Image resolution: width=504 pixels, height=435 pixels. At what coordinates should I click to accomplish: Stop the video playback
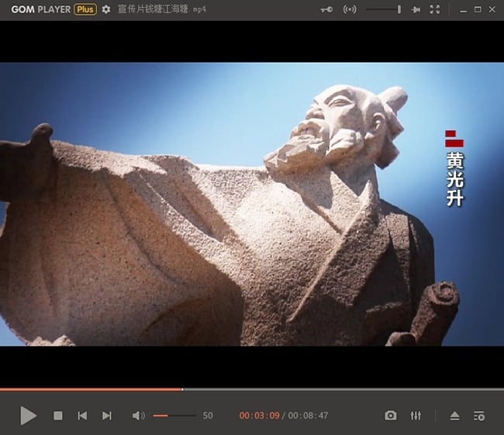pos(58,416)
